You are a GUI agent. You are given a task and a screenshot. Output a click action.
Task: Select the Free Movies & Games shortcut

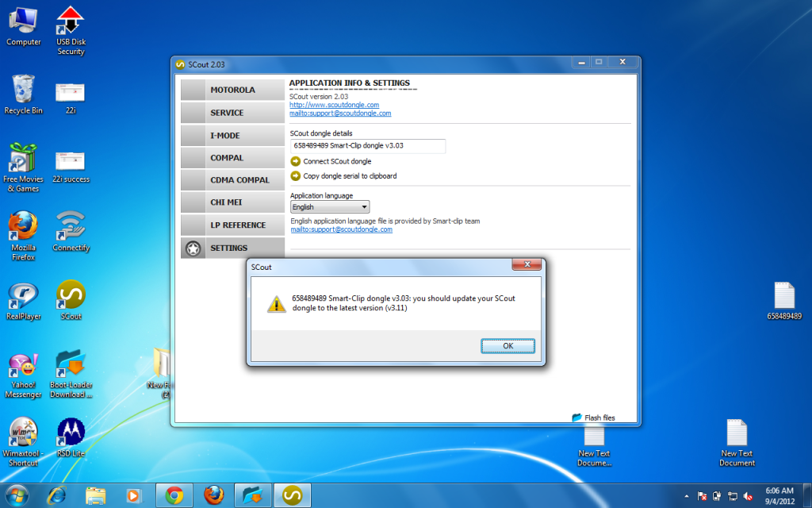23,167
